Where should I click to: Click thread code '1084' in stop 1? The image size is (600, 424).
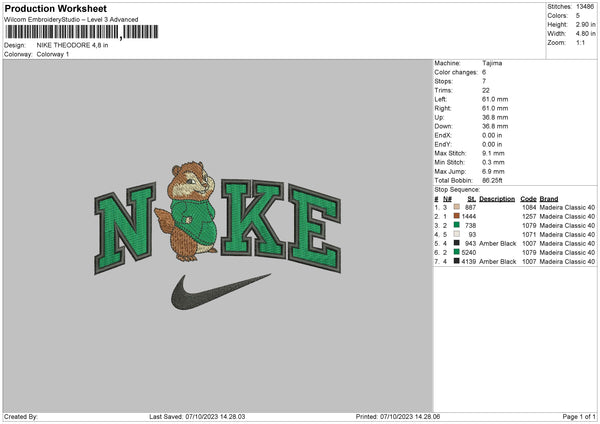tap(529, 207)
